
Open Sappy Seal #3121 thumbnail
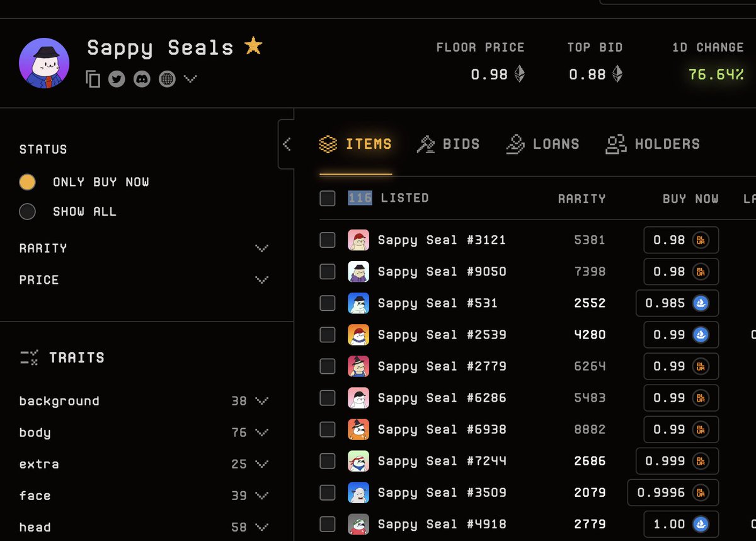pyautogui.click(x=358, y=240)
